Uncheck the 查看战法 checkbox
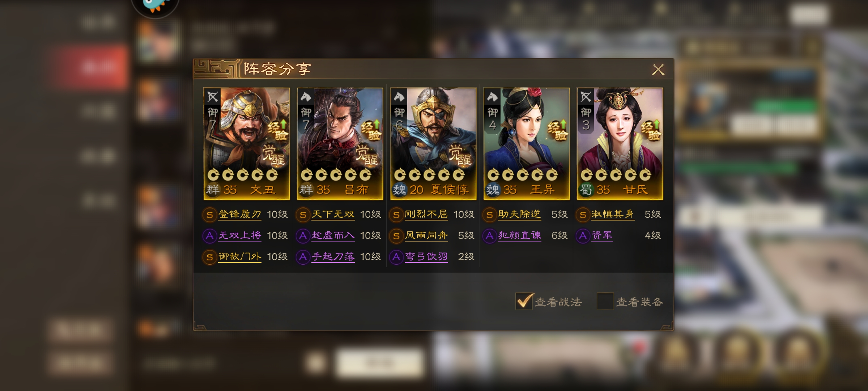 524,301
